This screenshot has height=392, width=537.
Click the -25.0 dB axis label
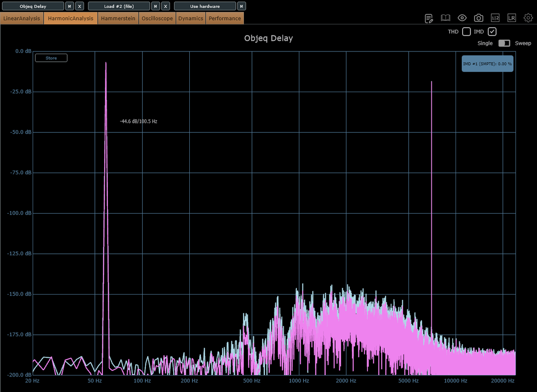click(21, 92)
